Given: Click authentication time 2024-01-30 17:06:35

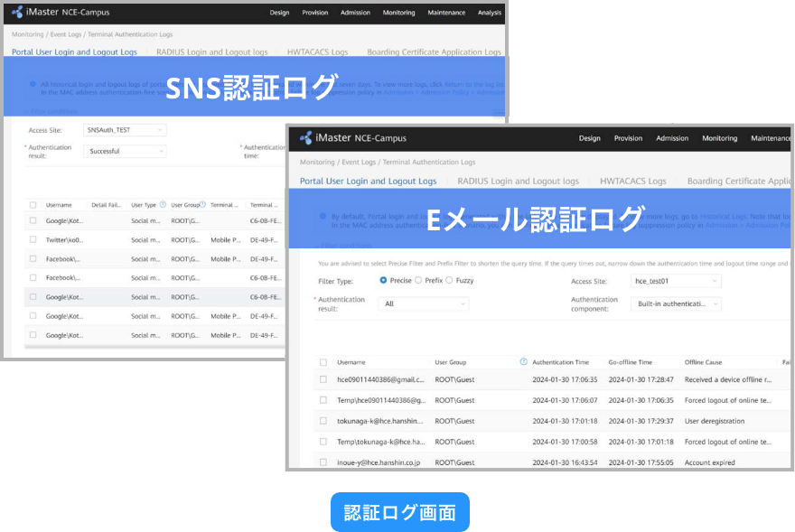Looking at the screenshot, I should point(565,379).
